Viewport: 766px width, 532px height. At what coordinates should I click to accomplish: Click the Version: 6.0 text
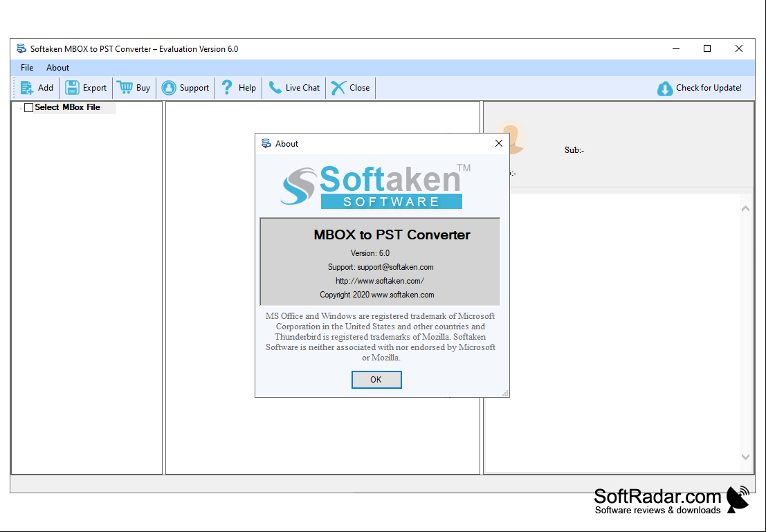370,253
